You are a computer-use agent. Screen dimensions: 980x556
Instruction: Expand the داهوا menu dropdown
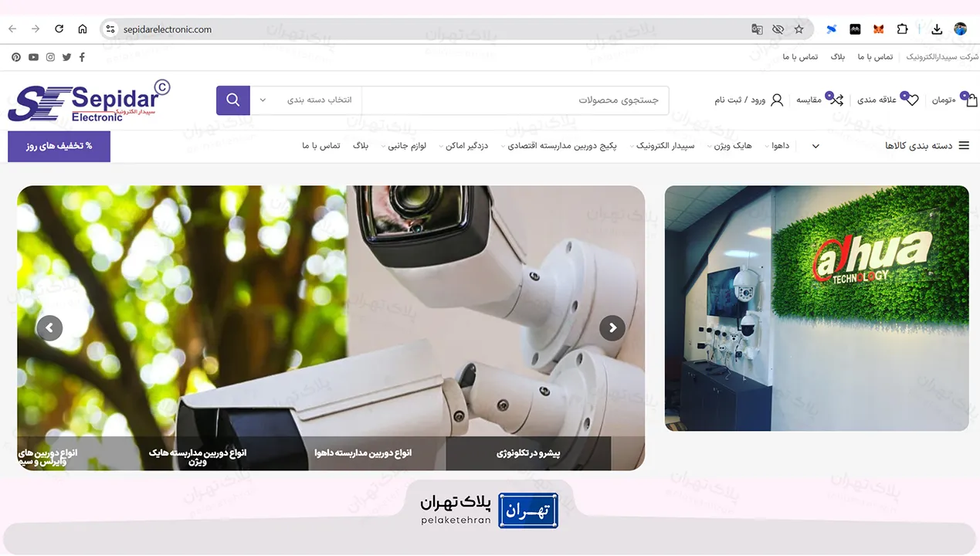(778, 146)
